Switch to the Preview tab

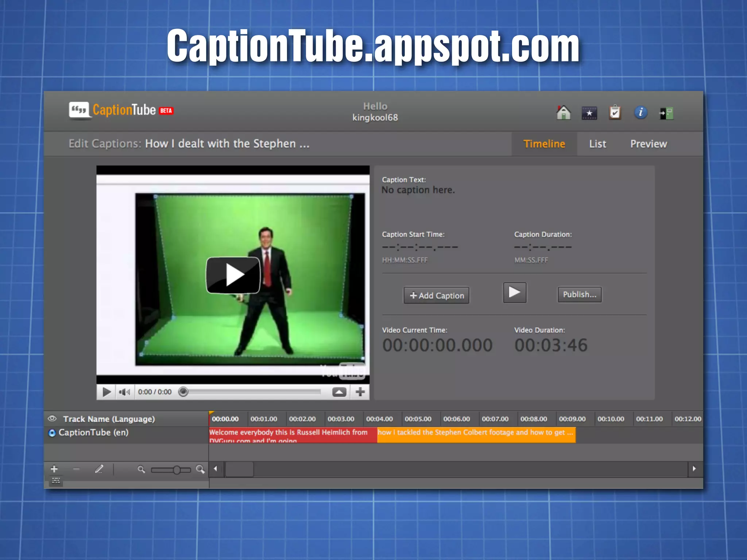pos(649,144)
